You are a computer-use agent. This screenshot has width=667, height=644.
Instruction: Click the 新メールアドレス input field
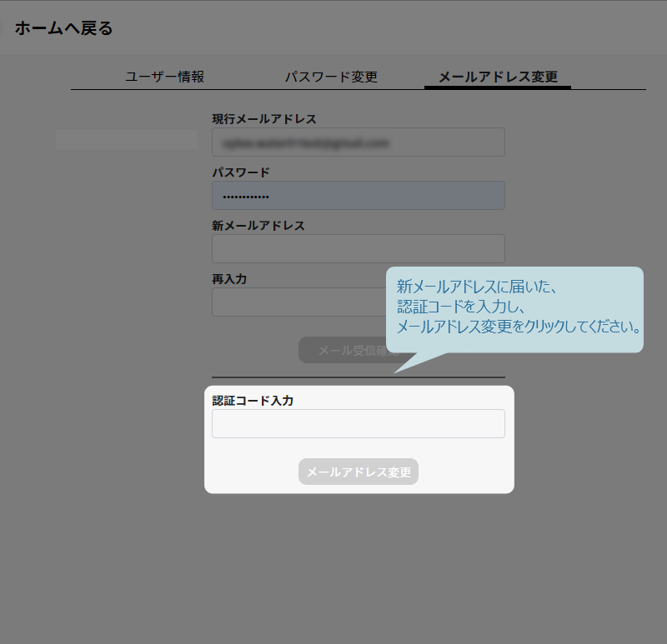(x=359, y=248)
